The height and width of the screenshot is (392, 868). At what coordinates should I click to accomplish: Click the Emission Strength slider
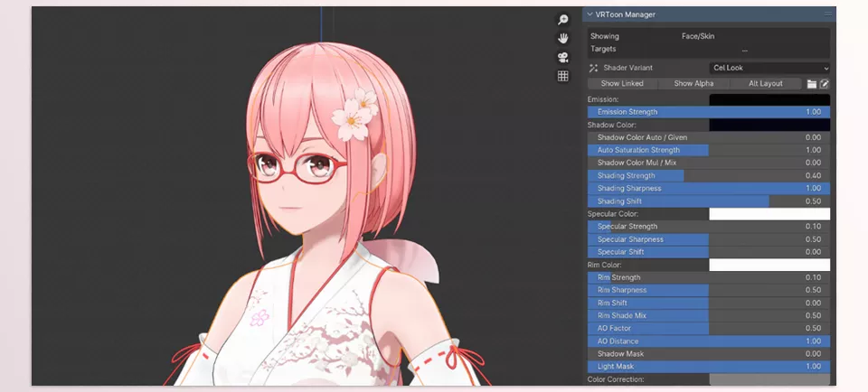(x=709, y=112)
